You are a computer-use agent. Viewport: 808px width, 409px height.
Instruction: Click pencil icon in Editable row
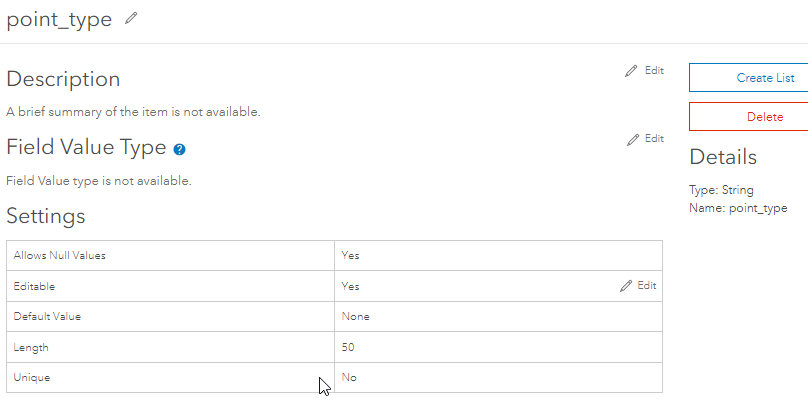point(626,286)
